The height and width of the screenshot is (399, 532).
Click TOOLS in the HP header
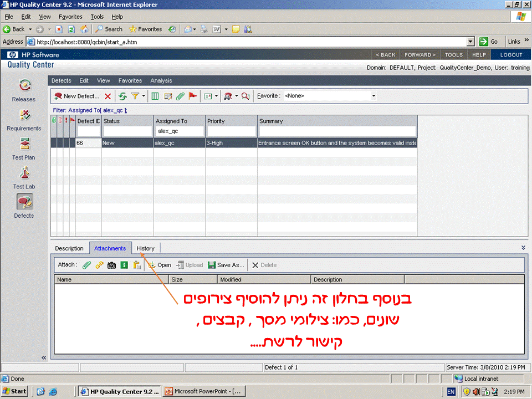454,55
